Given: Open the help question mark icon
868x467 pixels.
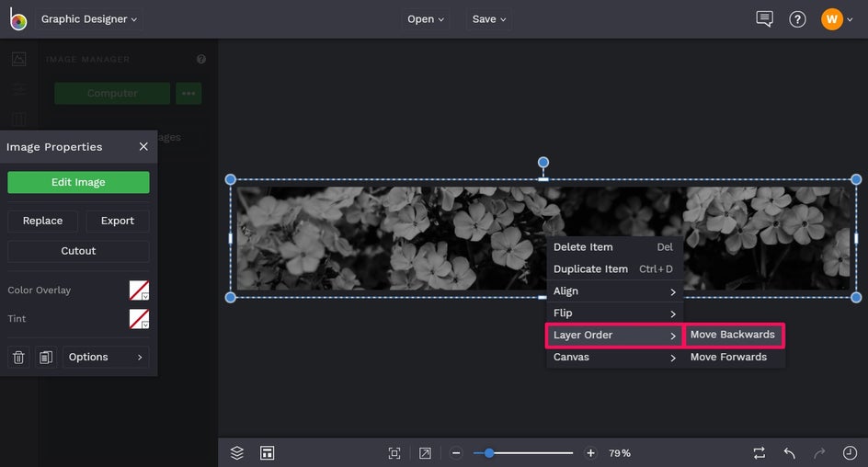Looking at the screenshot, I should [x=797, y=19].
